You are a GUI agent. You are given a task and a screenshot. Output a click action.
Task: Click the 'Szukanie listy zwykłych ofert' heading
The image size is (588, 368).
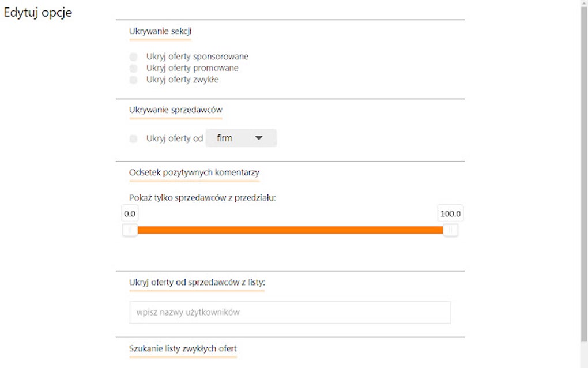[x=183, y=348]
